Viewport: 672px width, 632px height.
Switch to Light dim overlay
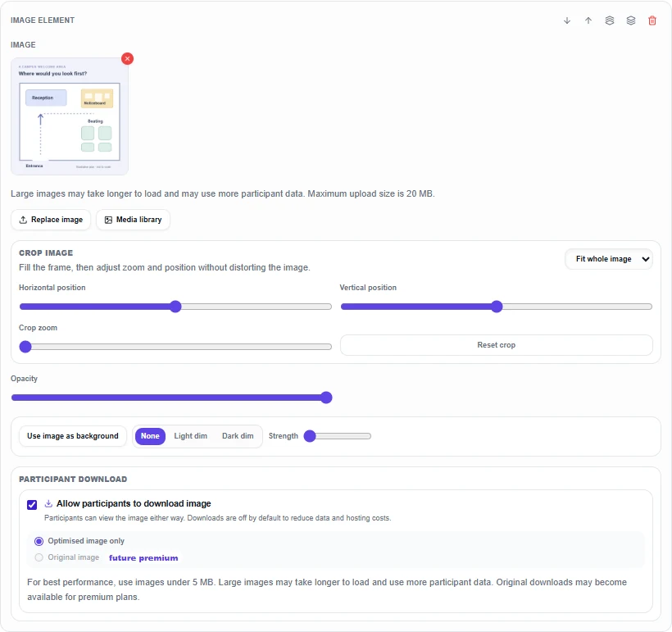coord(190,436)
